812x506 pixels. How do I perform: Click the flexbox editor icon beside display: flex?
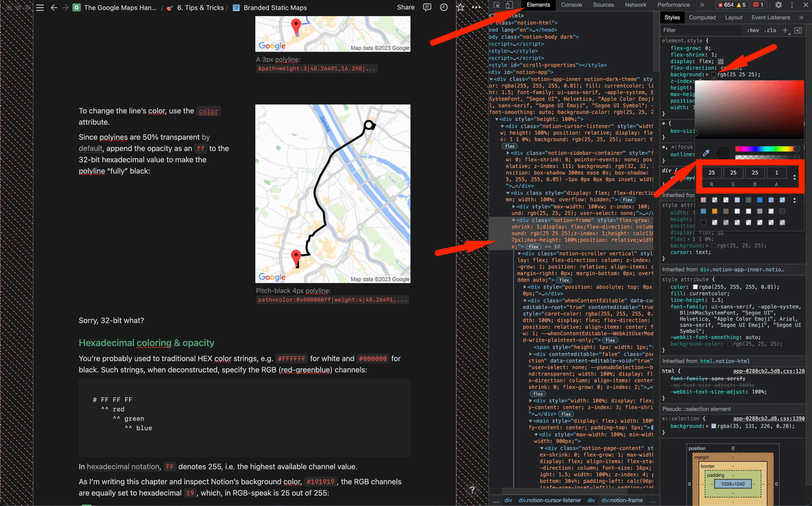pyautogui.click(x=721, y=62)
